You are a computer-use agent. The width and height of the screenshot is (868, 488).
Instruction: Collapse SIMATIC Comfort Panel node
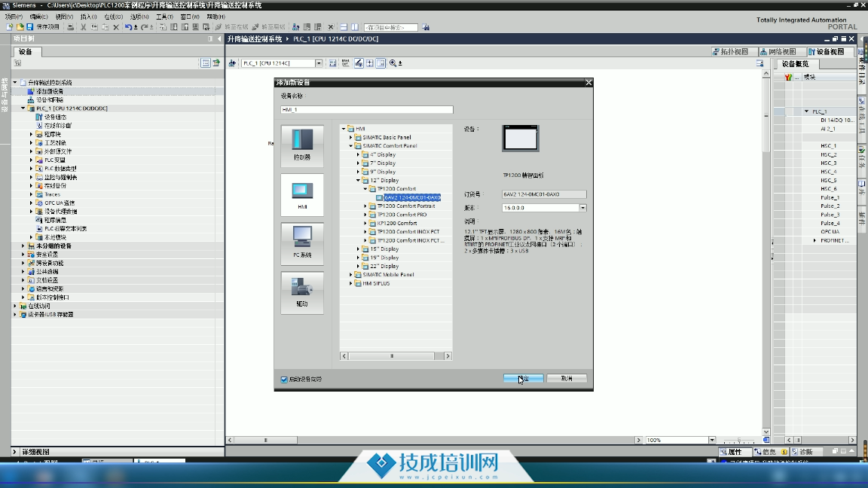[351, 146]
